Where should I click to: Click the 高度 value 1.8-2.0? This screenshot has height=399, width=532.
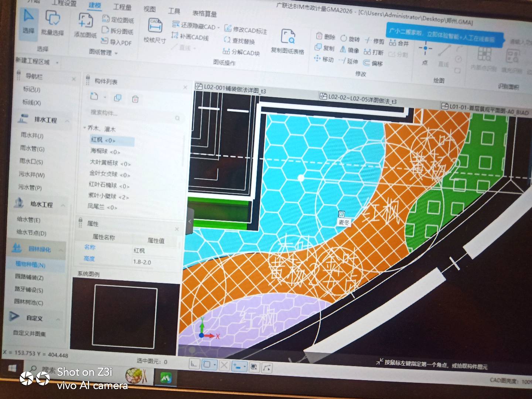click(x=142, y=262)
